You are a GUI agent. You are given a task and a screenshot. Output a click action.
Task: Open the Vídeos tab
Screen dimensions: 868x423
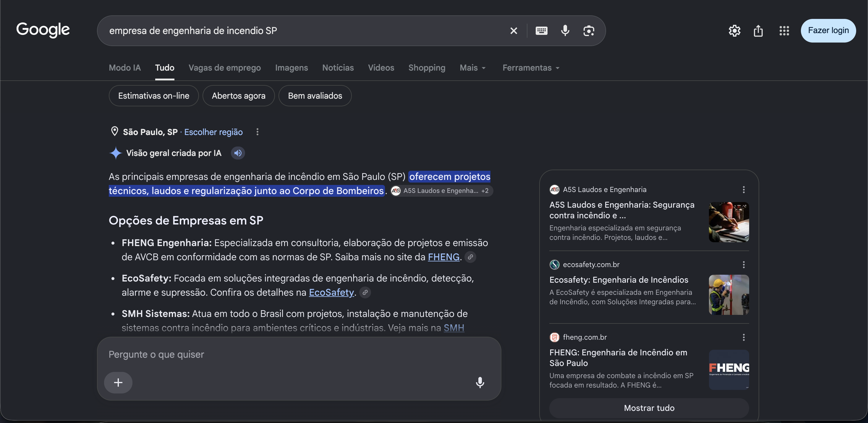[x=381, y=68]
